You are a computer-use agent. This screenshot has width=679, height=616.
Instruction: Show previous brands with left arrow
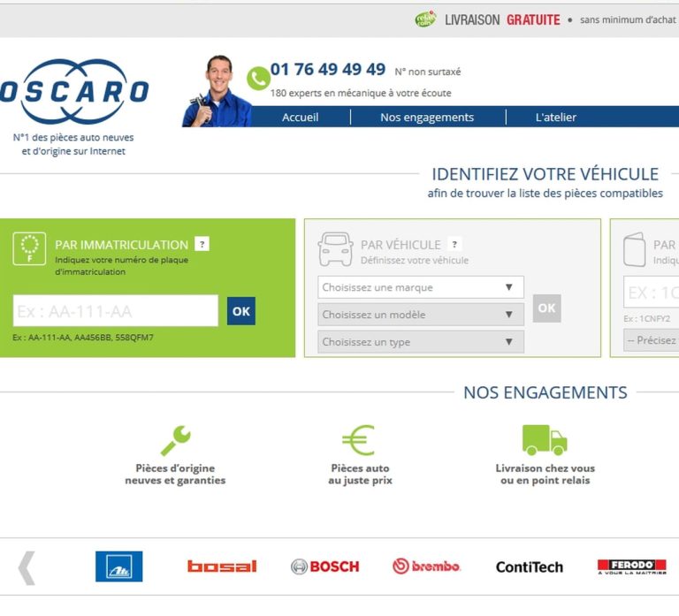pos(27,568)
